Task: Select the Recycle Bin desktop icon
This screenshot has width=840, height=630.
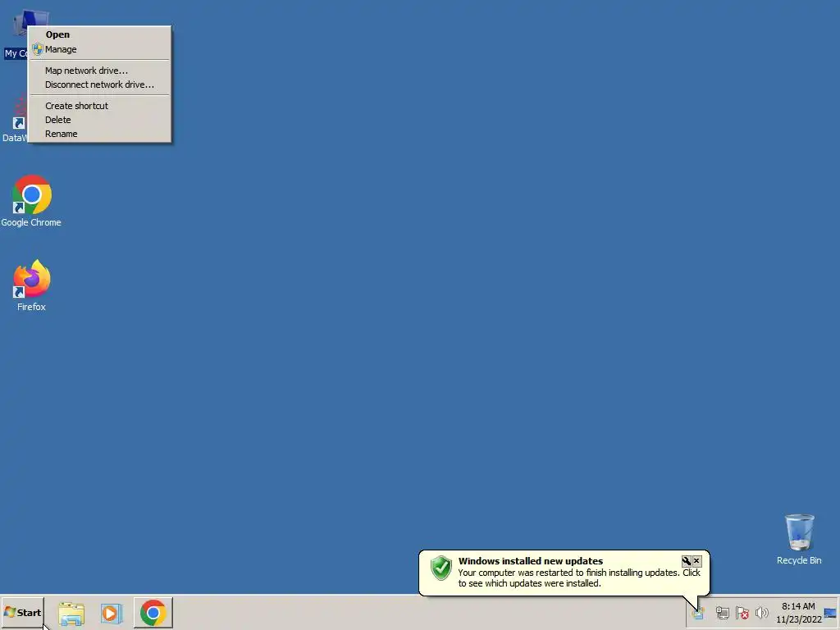Action: [x=799, y=540]
